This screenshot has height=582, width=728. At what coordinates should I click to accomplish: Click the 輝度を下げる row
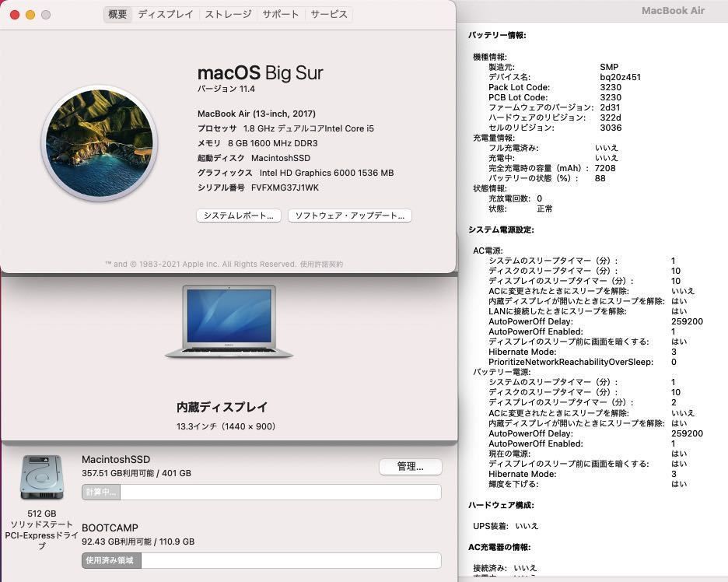click(588, 484)
